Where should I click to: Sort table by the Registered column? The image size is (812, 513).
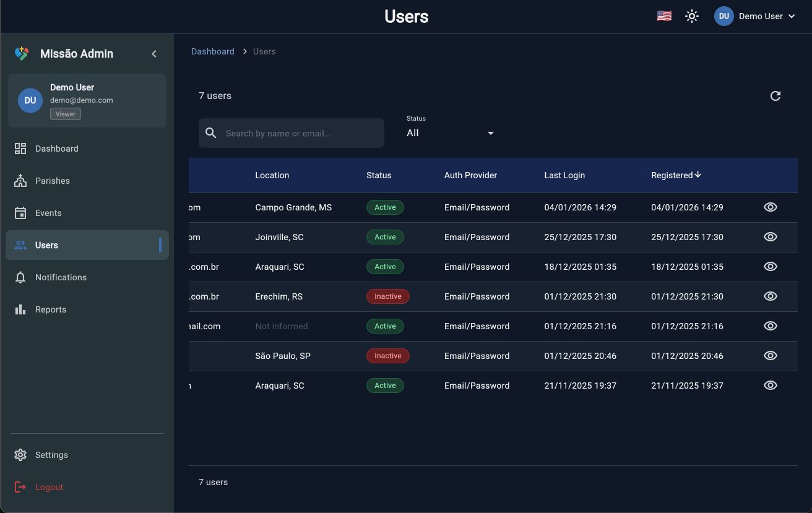click(x=672, y=175)
